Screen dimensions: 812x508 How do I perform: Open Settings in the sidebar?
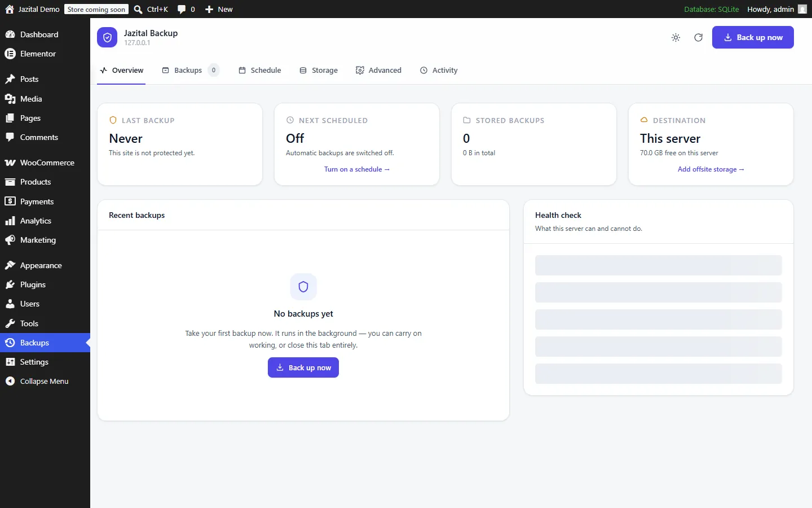(45, 362)
